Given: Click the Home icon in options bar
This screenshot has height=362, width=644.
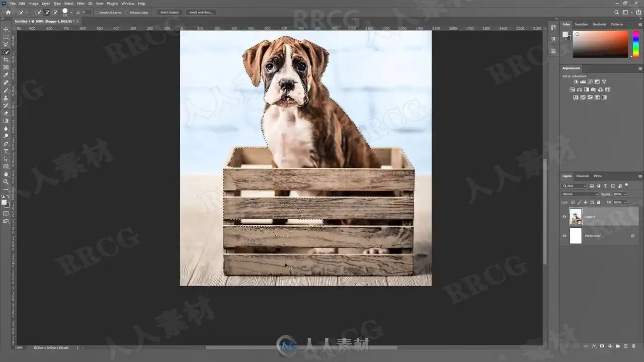Looking at the screenshot, I should (8, 12).
